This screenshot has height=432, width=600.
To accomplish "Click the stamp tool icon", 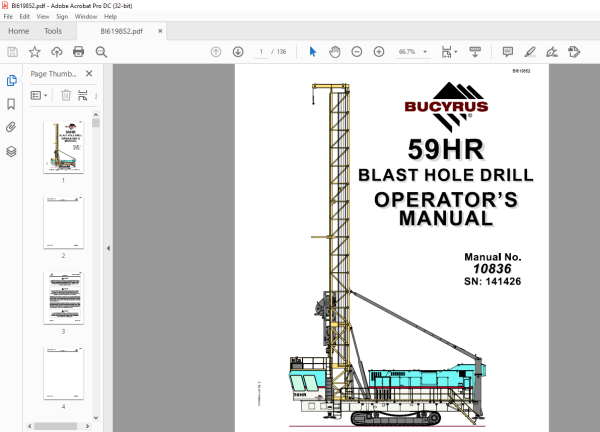I will [574, 52].
